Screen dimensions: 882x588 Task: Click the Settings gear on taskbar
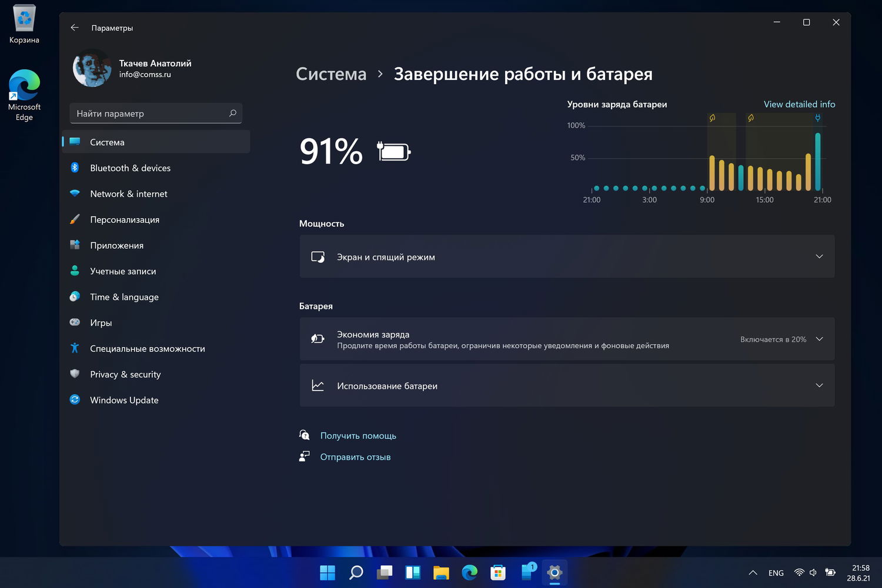[x=554, y=572]
